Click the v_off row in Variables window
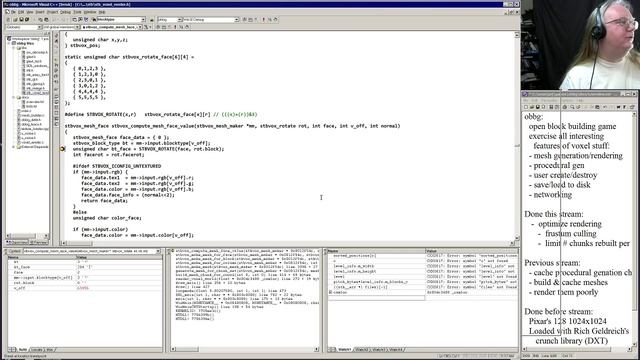The image size is (640, 360). pyautogui.click(x=84, y=288)
